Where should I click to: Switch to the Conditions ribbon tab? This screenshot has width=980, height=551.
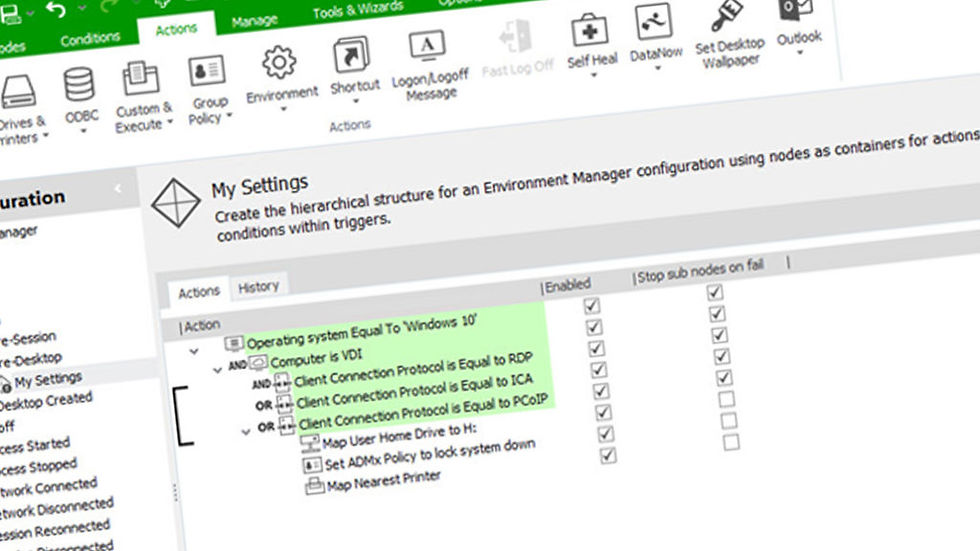(90, 39)
